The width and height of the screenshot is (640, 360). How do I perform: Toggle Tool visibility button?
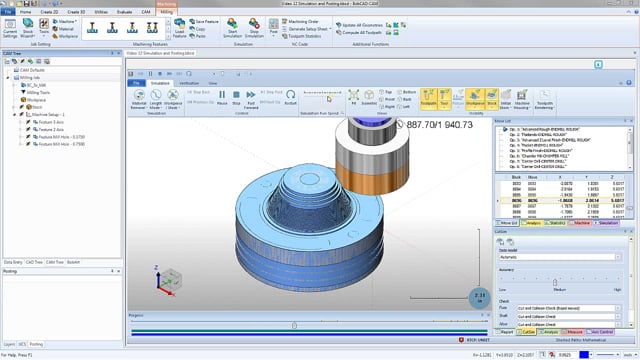pos(444,99)
